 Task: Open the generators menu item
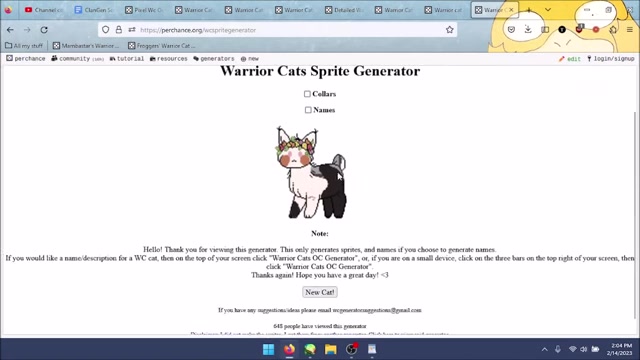[214, 59]
